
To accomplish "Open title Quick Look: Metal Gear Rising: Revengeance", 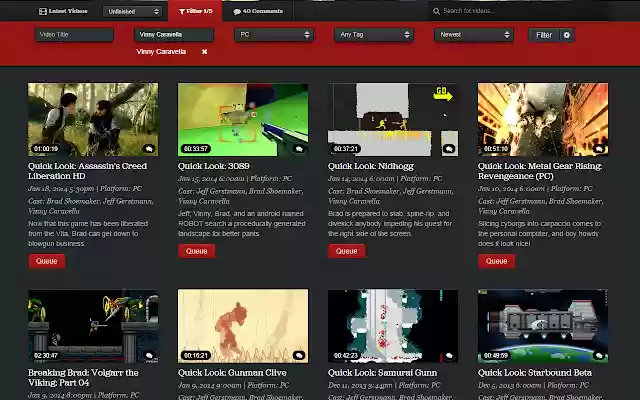I will click(x=540, y=171).
